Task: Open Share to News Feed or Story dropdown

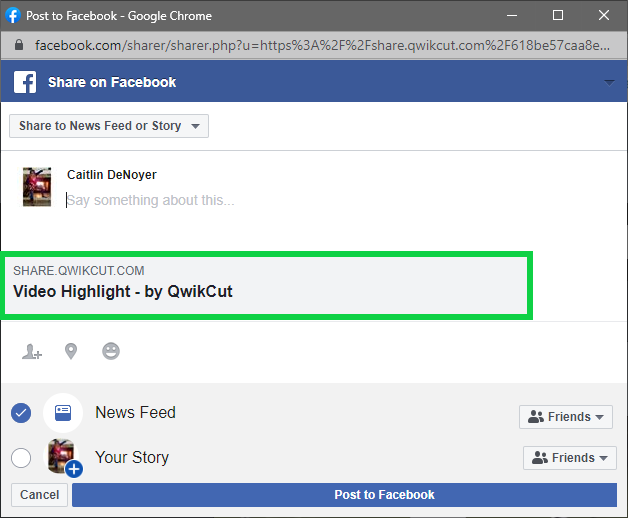Action: click(x=109, y=126)
